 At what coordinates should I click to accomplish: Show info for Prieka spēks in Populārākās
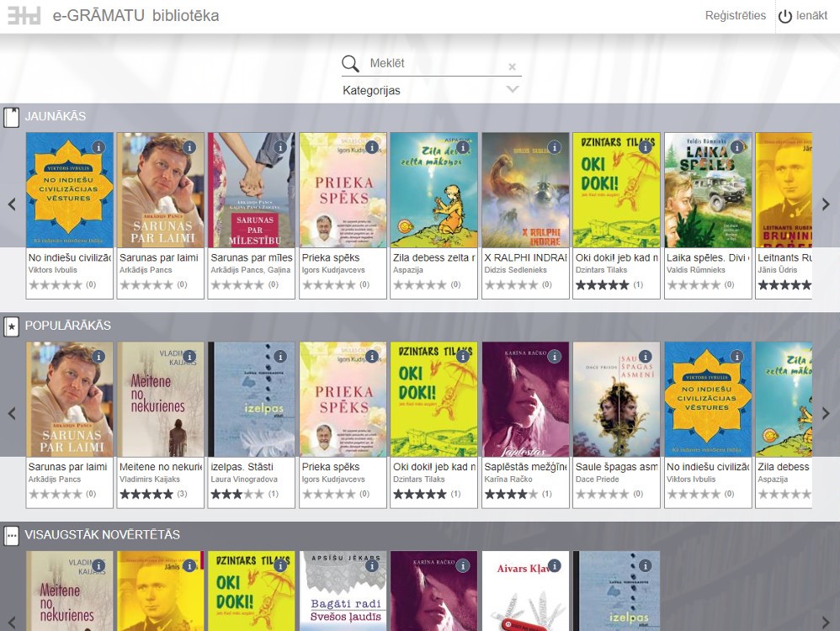372,356
